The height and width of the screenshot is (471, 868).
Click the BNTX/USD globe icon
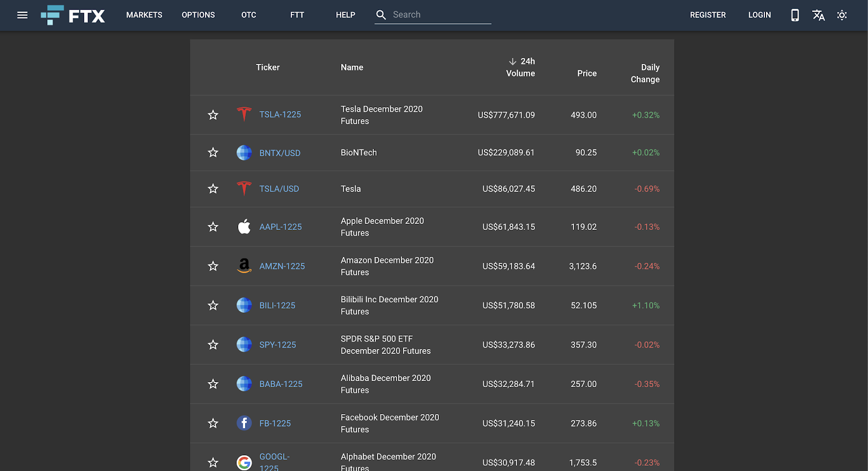coord(244,153)
